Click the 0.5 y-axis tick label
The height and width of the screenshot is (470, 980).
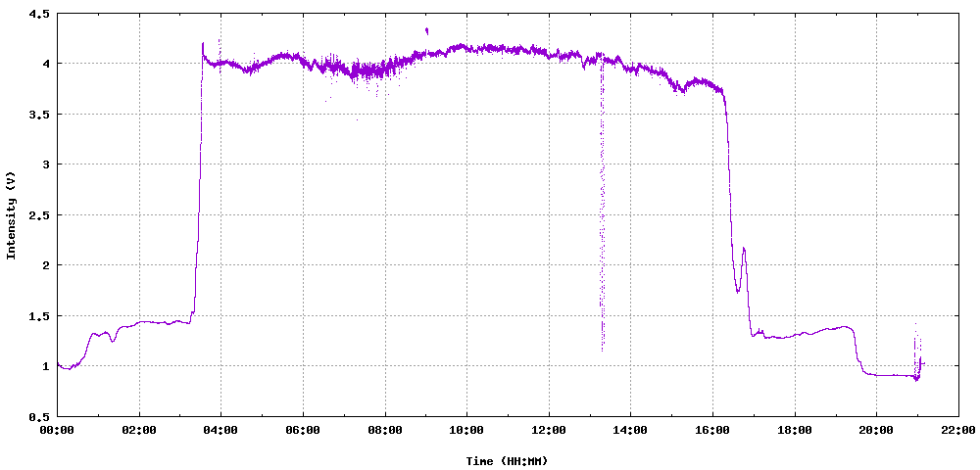(39, 417)
